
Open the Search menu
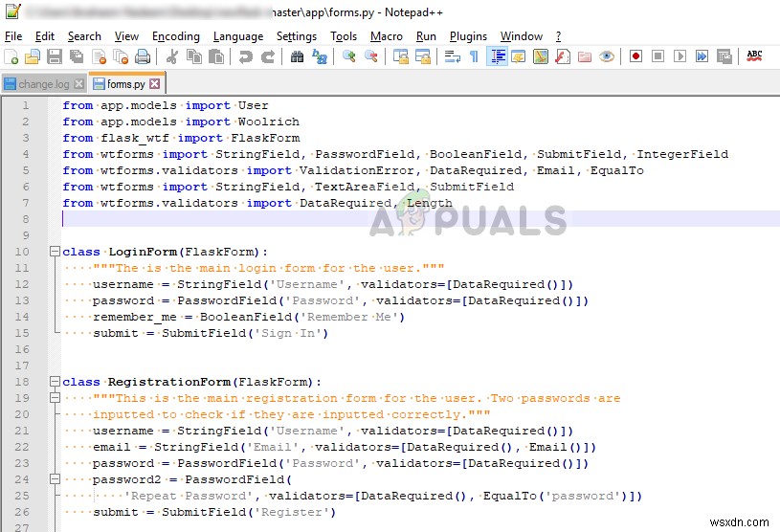coord(84,36)
